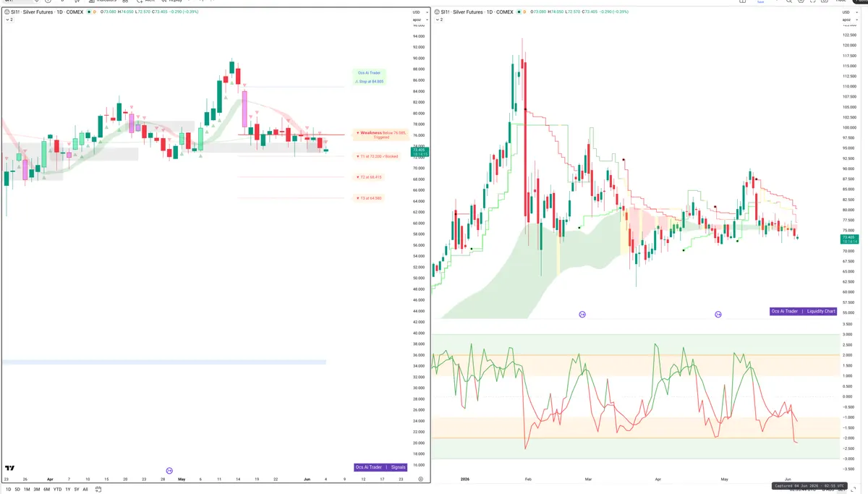Open the SI1! Silver Futures title in left chart
868x494 pixels.
pyautogui.click(x=47, y=12)
